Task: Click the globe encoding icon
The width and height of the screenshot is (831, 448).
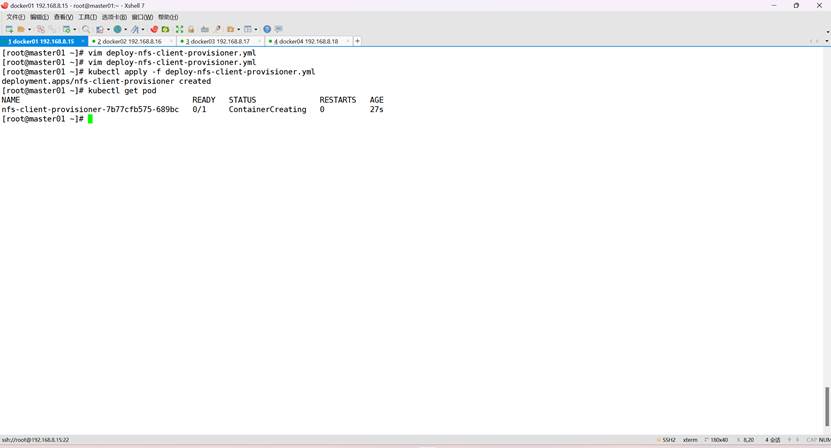Action: pos(118,29)
